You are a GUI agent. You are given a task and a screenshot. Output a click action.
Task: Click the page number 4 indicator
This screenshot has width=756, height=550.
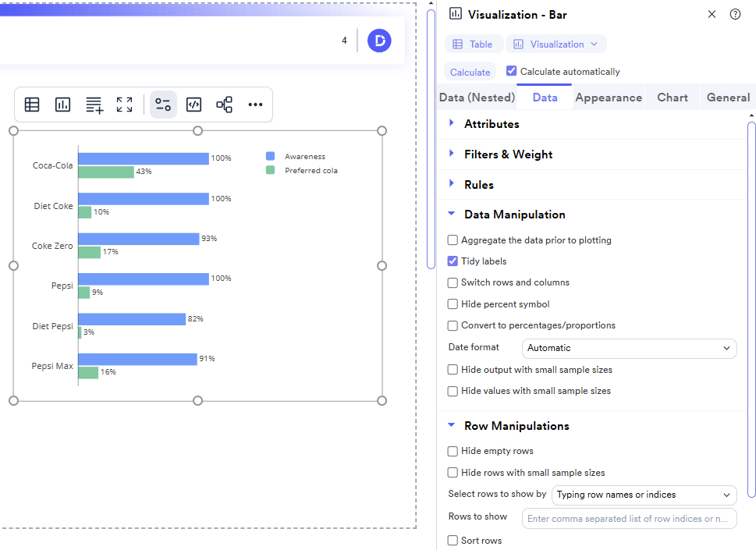[344, 41]
